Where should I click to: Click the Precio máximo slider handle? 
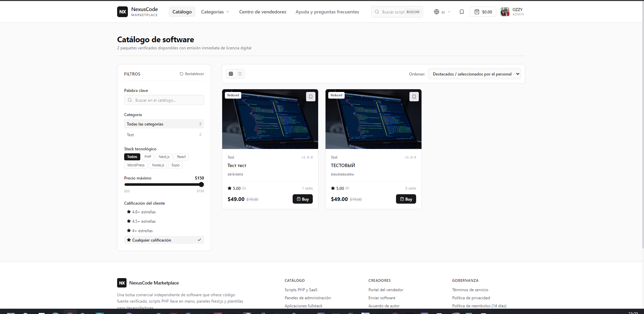[201, 185]
